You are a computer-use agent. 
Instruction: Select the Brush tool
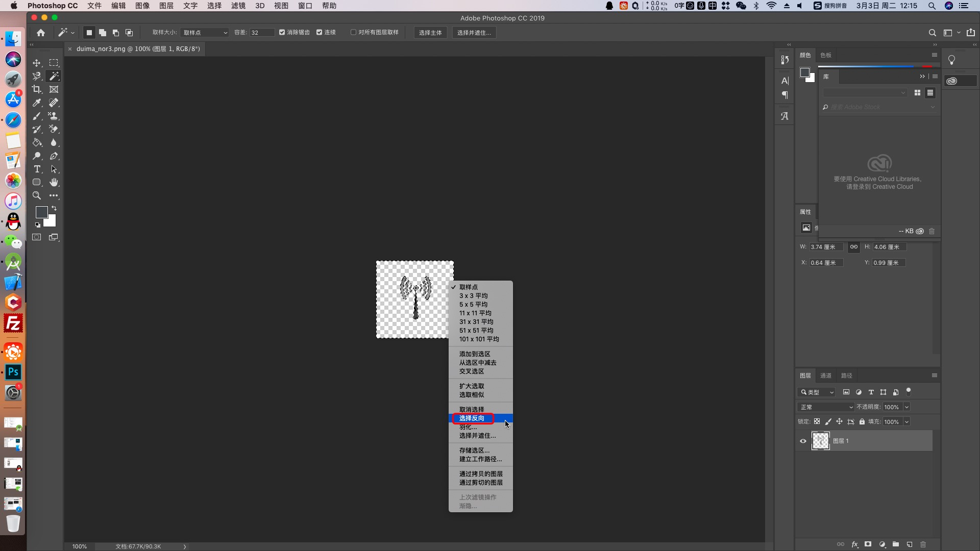coord(37,116)
